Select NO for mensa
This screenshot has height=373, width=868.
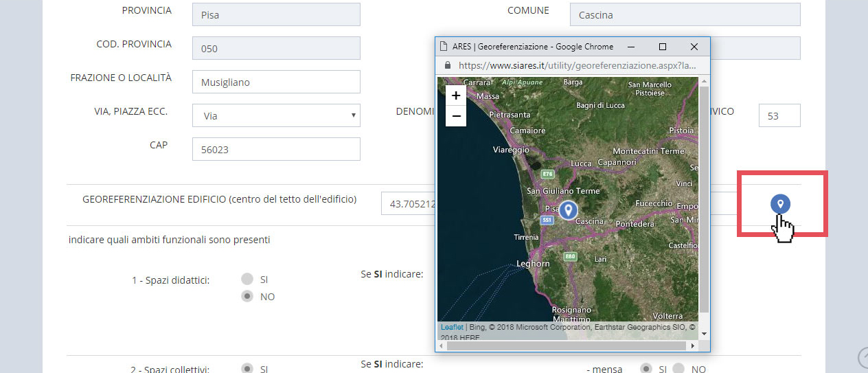click(678, 369)
